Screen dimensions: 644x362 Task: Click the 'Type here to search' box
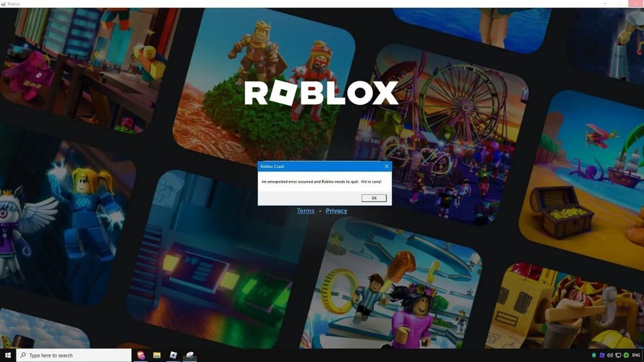coord(74,355)
